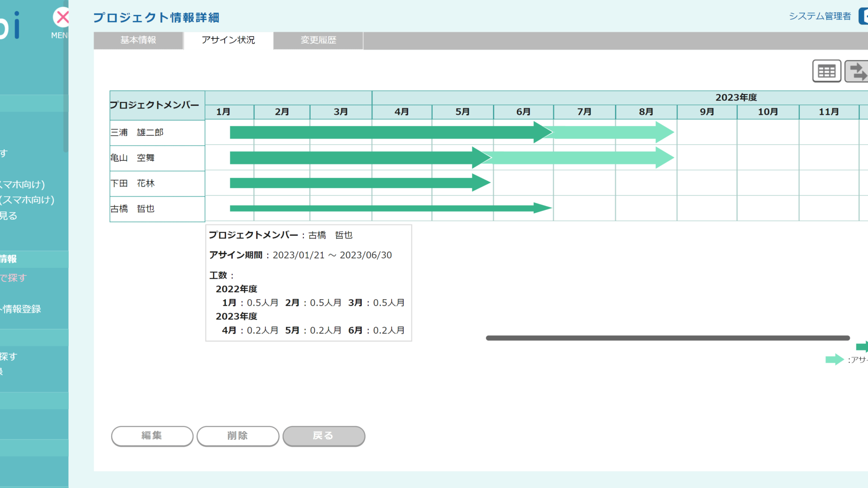Click 古橋 哲也's thin assignment arrow
Screen dimensions: 868x488
coord(384,208)
